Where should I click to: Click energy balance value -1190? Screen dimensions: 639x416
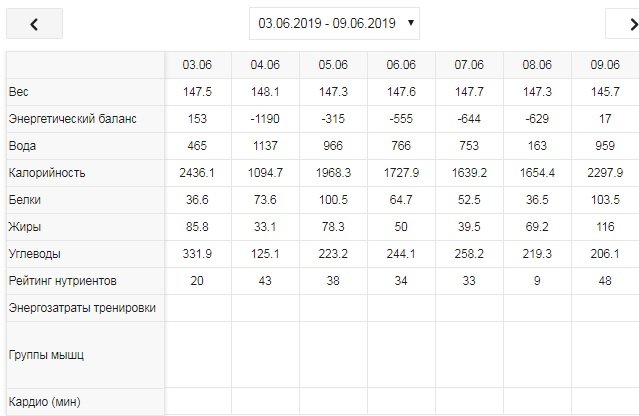pyautogui.click(x=265, y=119)
